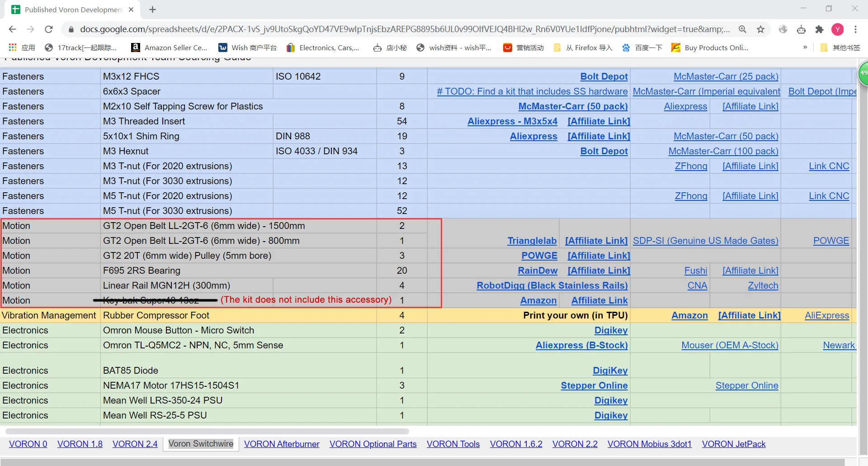Open the 营销活动 bookmark
This screenshot has width=868, height=466.
pos(524,48)
